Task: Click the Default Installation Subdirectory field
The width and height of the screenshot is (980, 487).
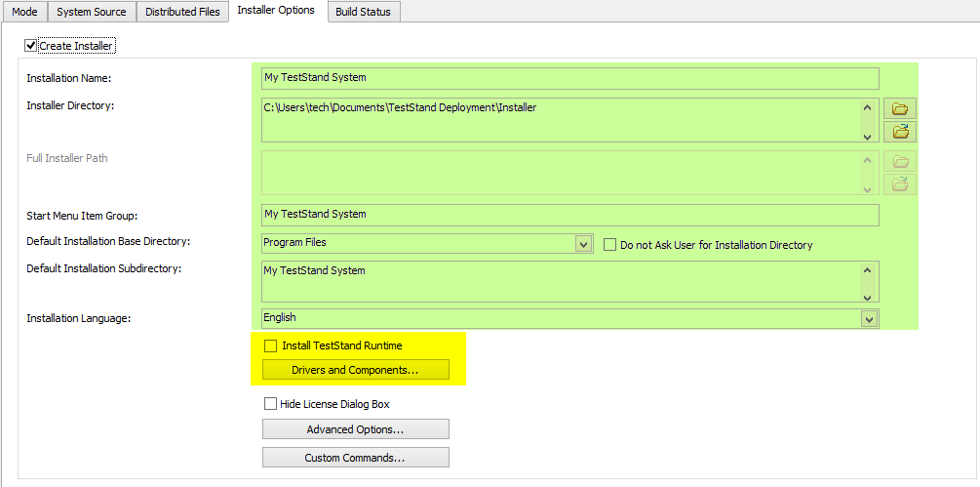Action: tap(560, 282)
